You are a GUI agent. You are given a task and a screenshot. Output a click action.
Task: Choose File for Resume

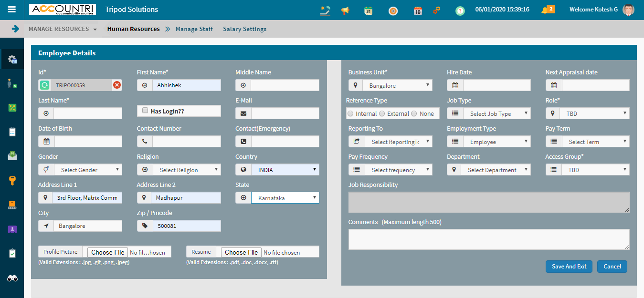[x=241, y=252]
